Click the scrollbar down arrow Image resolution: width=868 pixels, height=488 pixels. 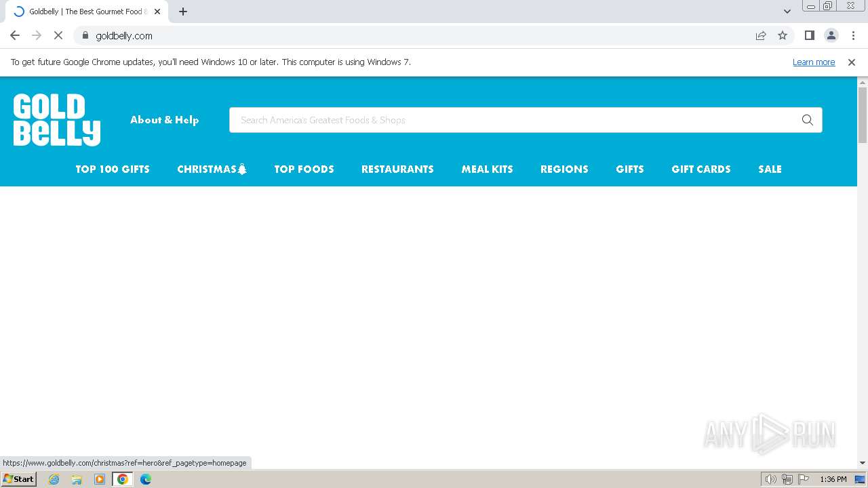pos(863,463)
